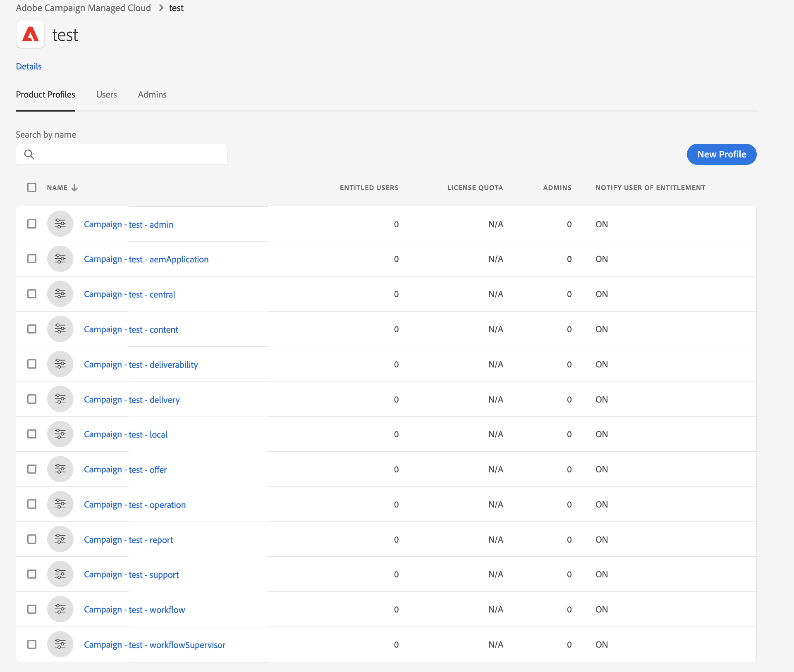Image resolution: width=794 pixels, height=672 pixels.
Task: Open Campaign - test - delivery profile
Action: click(132, 399)
